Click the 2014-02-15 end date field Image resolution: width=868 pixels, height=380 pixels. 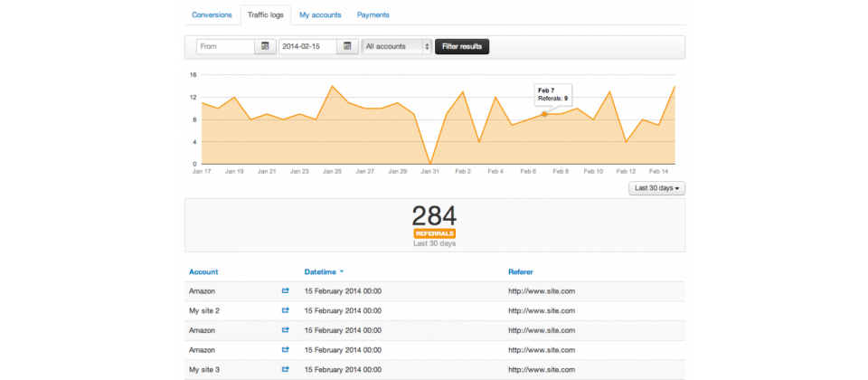point(307,46)
